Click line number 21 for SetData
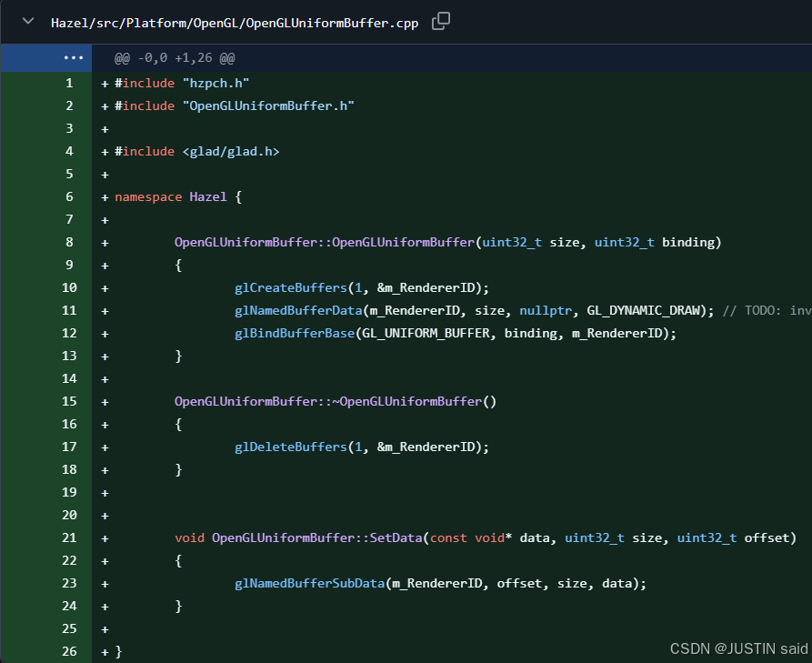Viewport: 812px width, 663px height. point(69,538)
